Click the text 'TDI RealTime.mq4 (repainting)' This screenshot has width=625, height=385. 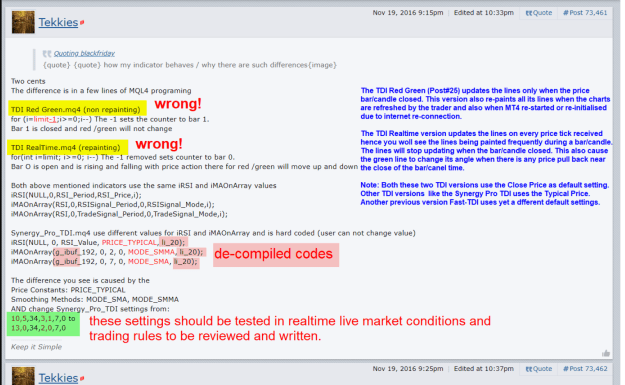(65, 147)
